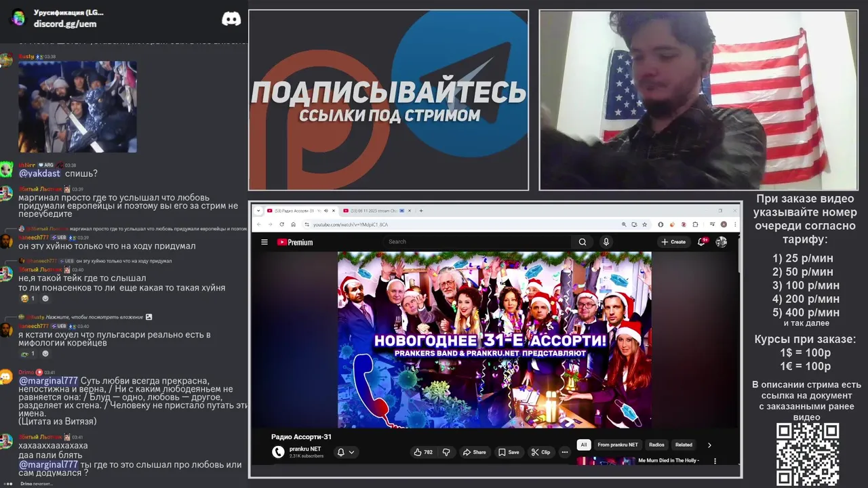Mute audio on the Радио Ассорти tab
This screenshot has width=868, height=488.
[326, 211]
